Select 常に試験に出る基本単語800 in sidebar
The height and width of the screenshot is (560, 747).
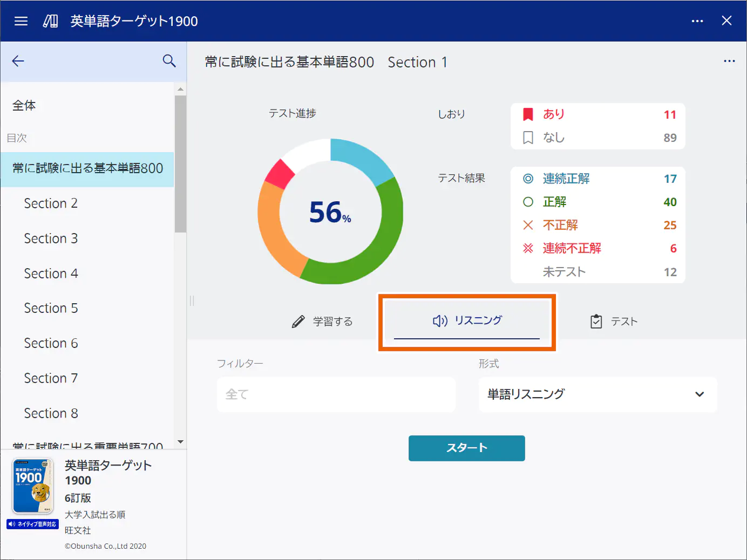coord(87,169)
